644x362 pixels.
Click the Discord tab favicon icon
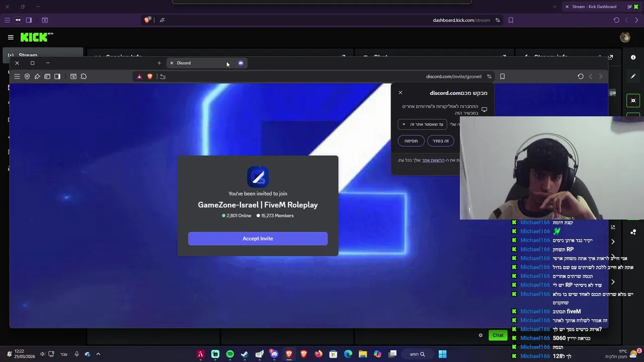tap(240, 63)
